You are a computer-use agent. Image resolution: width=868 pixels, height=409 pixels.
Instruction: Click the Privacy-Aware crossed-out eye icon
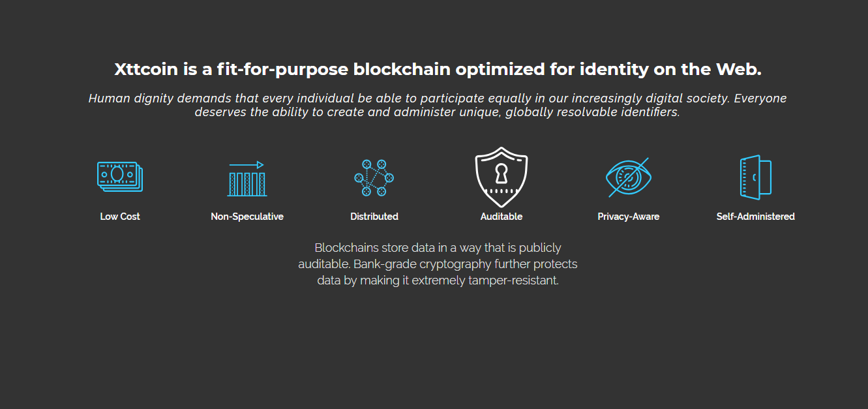(629, 177)
